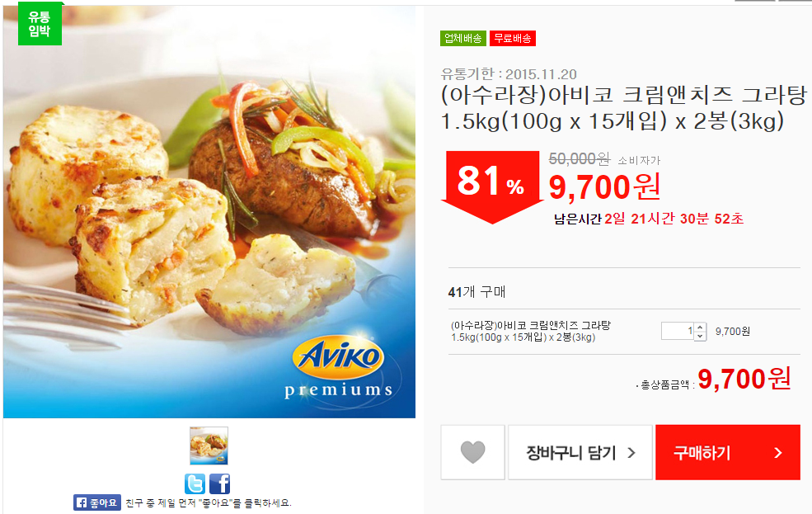812x514 pixels.
Task: Click the green 유통임박 corner label
Action: 40,24
